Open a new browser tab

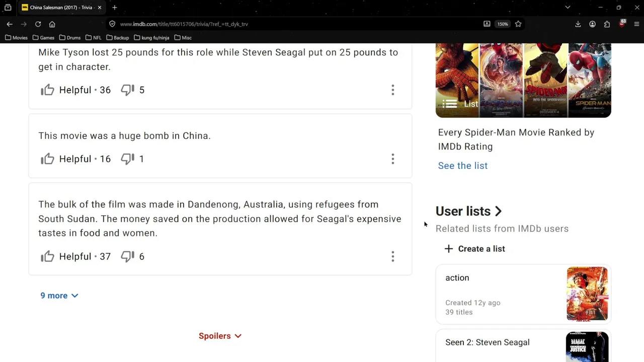pos(115,8)
